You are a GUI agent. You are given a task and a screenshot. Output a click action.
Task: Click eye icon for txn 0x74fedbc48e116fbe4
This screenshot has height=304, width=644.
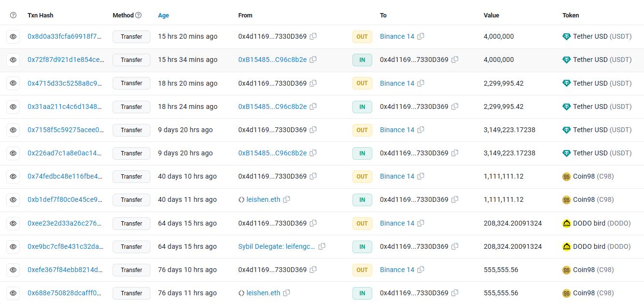click(x=13, y=177)
